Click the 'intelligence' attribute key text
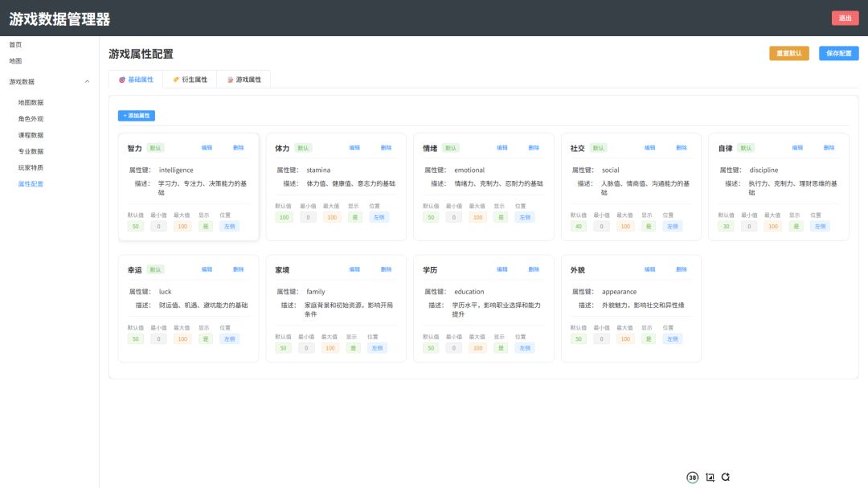Screen dimensions: 868x488 [x=176, y=170]
